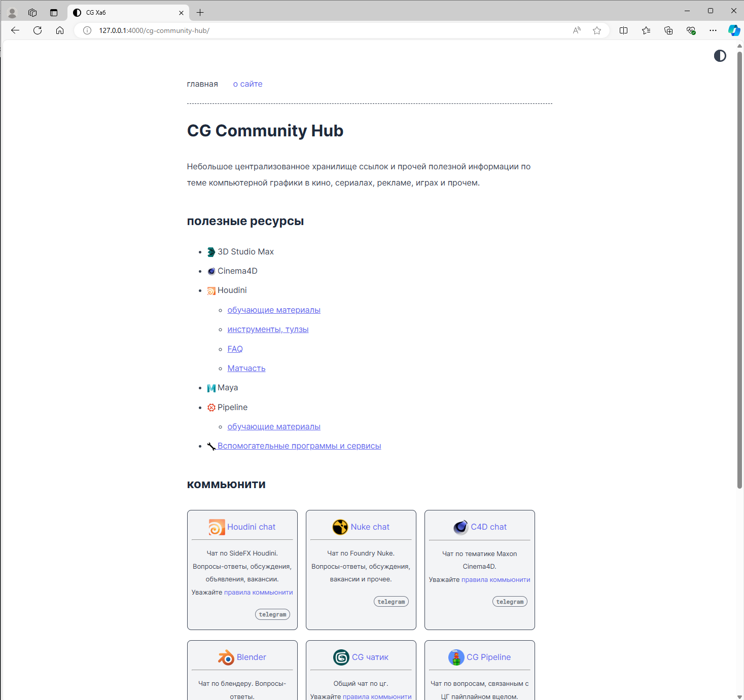The height and width of the screenshot is (700, 744).
Task: Click telegram badge in Nuke chat card
Action: coord(391,602)
